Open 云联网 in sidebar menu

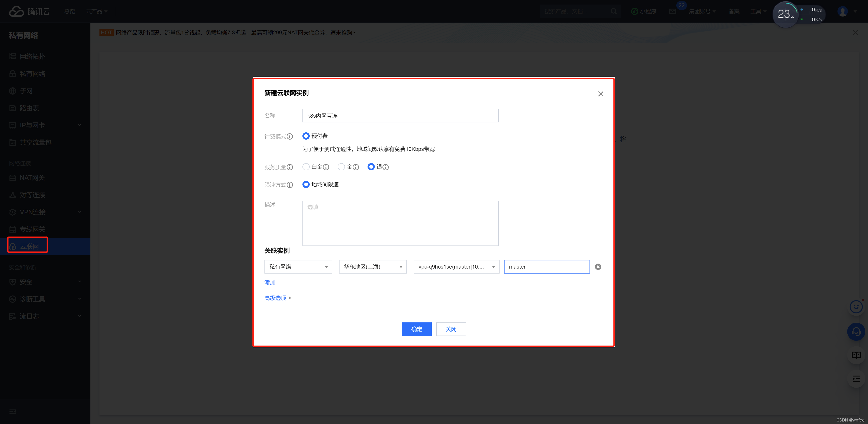29,246
